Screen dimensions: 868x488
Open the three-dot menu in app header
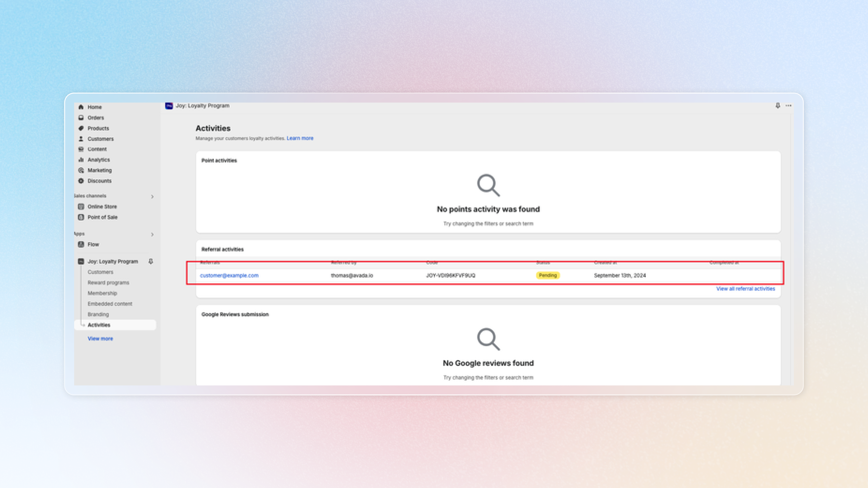tap(788, 106)
